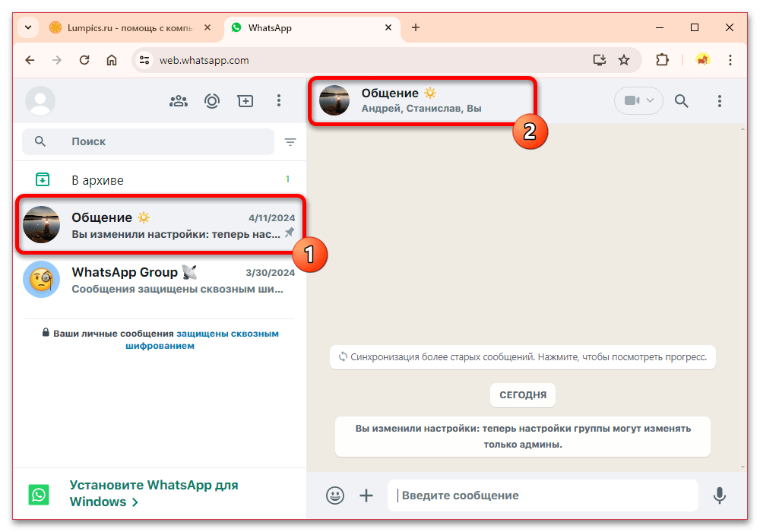This screenshot has height=532, width=760.
Task: Open the browser profile avatar
Action: tap(703, 60)
